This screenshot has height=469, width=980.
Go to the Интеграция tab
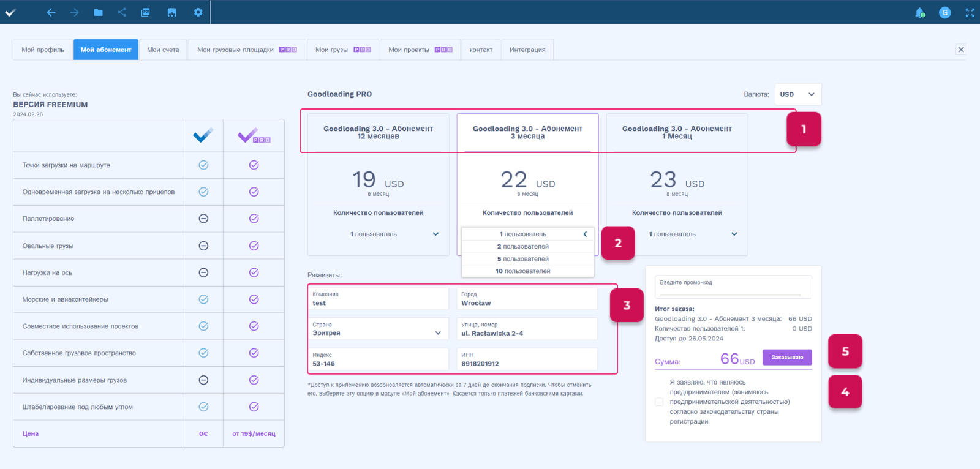527,50
